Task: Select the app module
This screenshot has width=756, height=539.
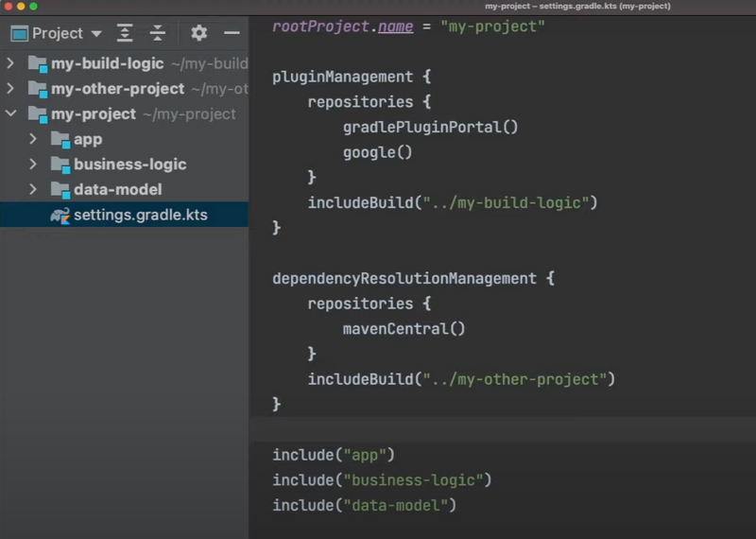Action: click(x=88, y=139)
